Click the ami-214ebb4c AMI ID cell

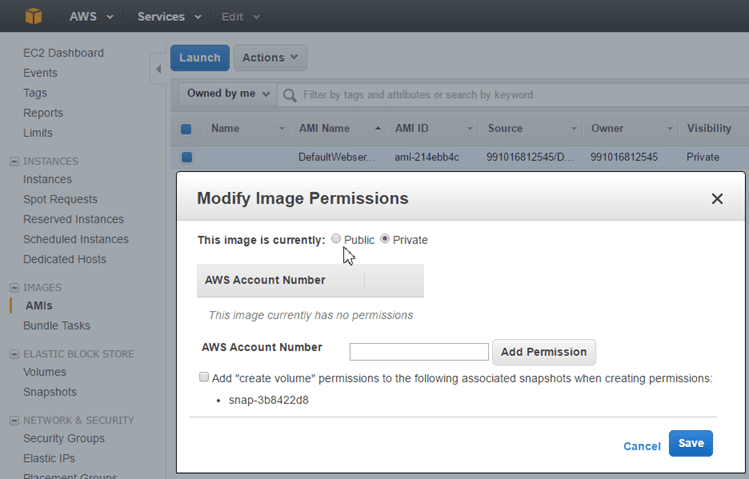[x=427, y=157]
